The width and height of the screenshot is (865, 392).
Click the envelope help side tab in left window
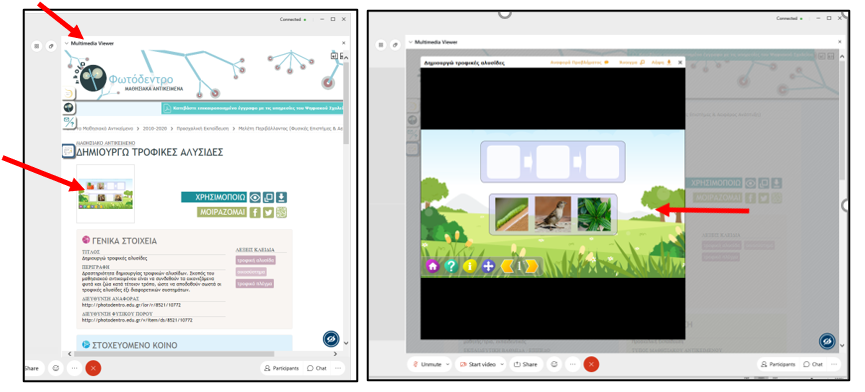click(70, 123)
